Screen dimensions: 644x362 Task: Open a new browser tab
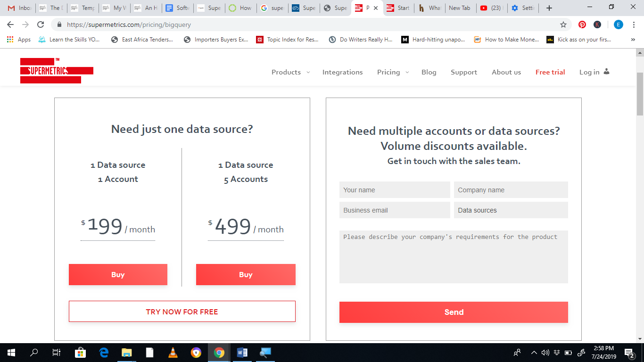tap(549, 8)
